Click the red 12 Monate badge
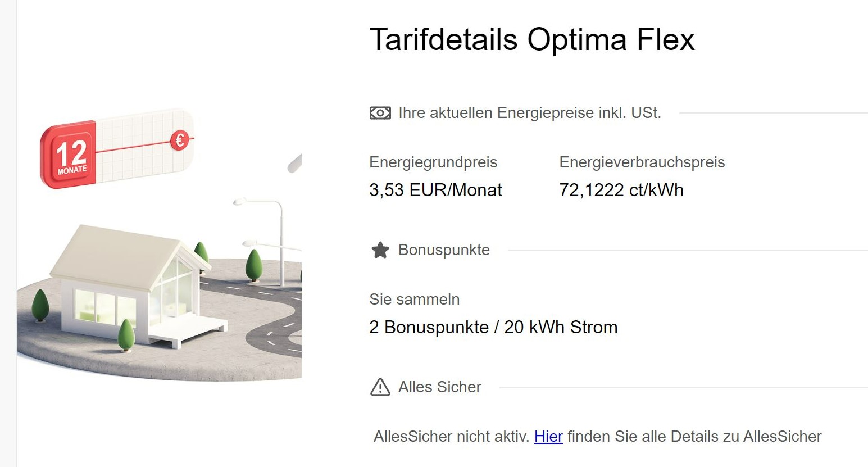Screen dimensions: 868x467 tap(68, 154)
